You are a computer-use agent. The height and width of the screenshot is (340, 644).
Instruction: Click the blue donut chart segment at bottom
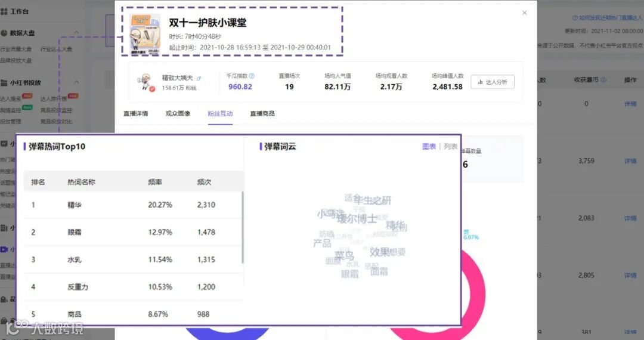[x=227, y=333]
